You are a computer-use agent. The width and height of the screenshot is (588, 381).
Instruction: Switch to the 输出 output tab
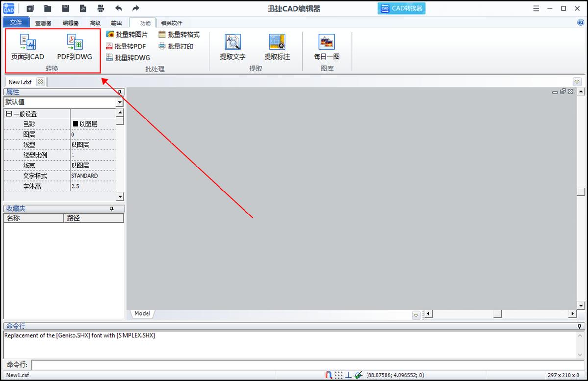(x=116, y=23)
